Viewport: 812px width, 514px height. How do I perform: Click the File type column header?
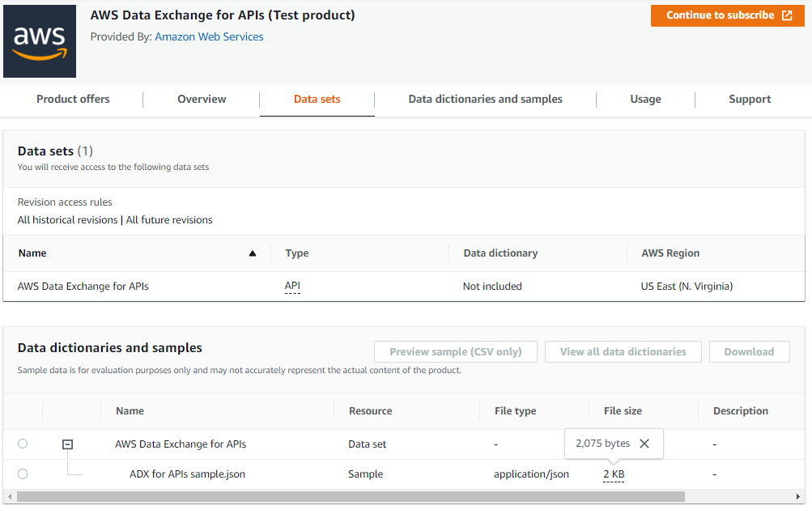[515, 411]
